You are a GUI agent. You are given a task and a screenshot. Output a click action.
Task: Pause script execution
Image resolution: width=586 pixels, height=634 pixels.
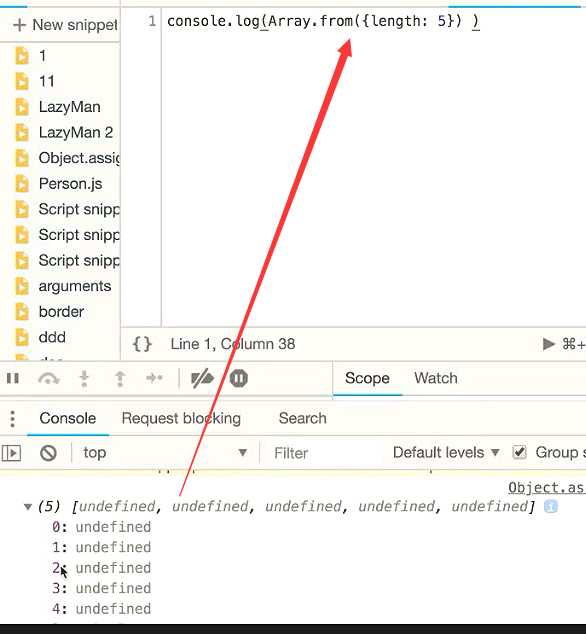point(13,378)
